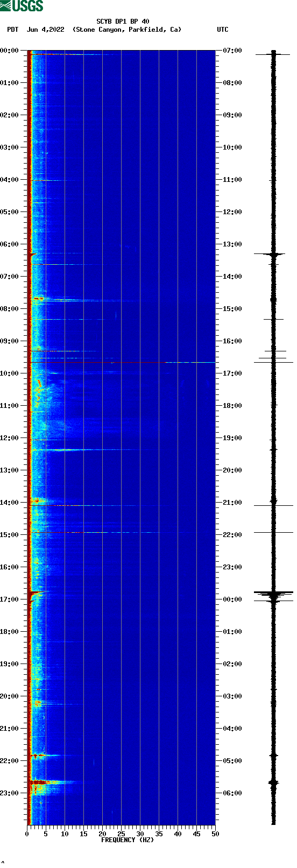Click '(Stone Canyon, Parkfield, Ca)' location text
297x868 pixels.
tap(127, 30)
